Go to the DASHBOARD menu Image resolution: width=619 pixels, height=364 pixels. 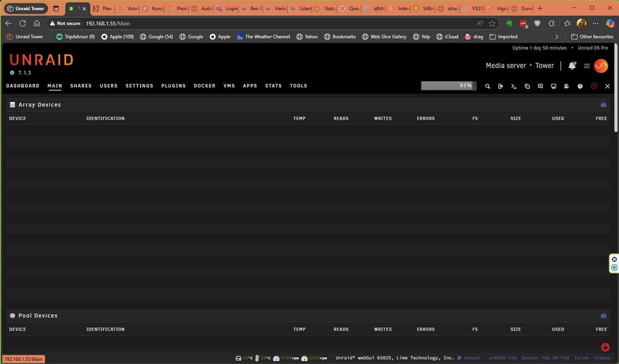(x=22, y=85)
